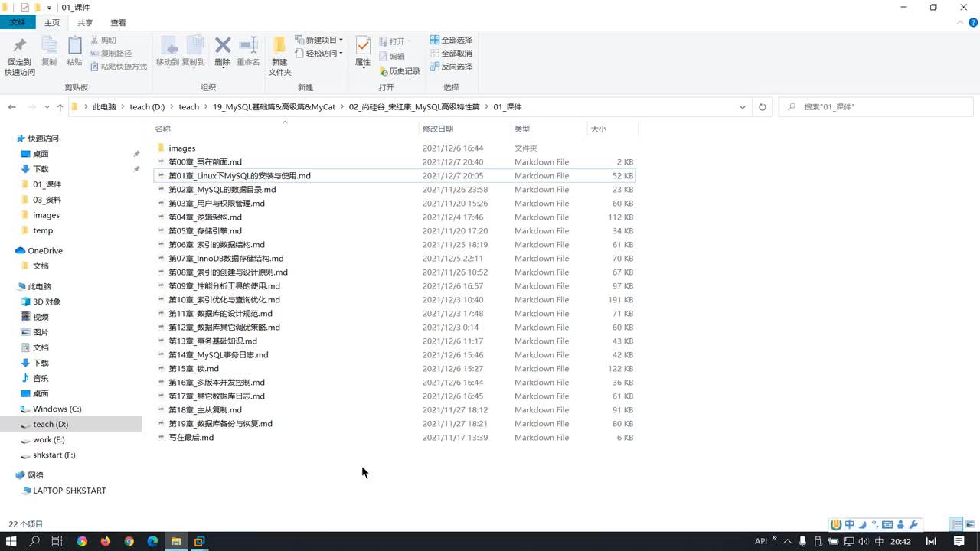Click the Pin to Quick access ribbon icon
This screenshot has width=980, height=551.
(x=19, y=56)
